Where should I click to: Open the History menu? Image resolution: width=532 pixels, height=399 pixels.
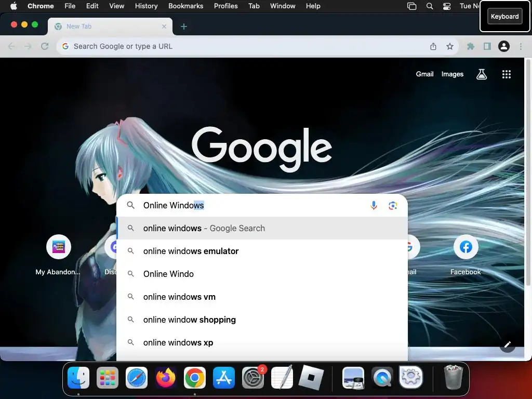coord(146,6)
